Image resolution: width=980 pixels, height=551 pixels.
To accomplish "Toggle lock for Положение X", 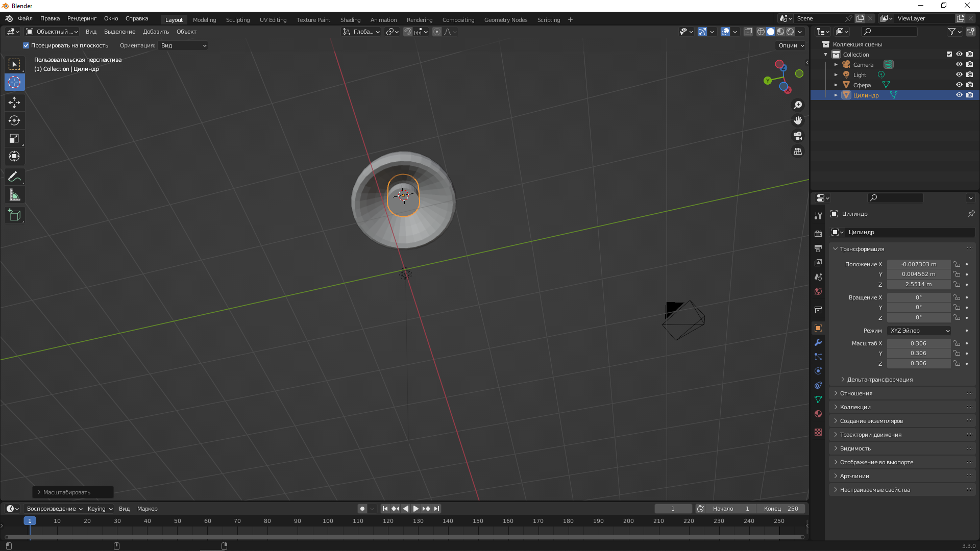I will point(957,264).
